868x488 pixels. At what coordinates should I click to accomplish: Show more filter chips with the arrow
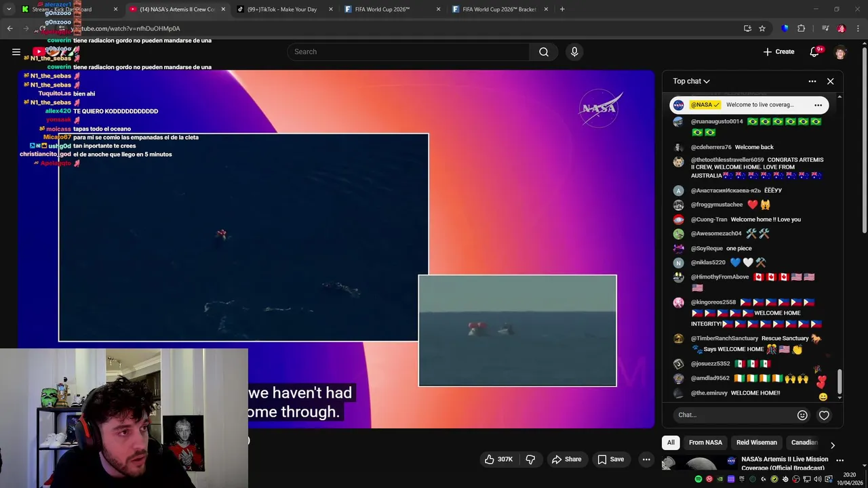832,445
